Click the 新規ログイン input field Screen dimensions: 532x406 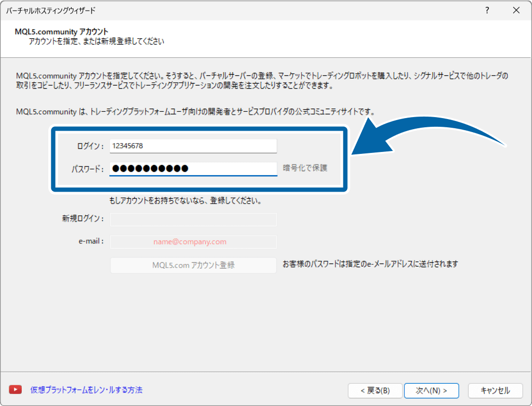pyautogui.click(x=193, y=219)
